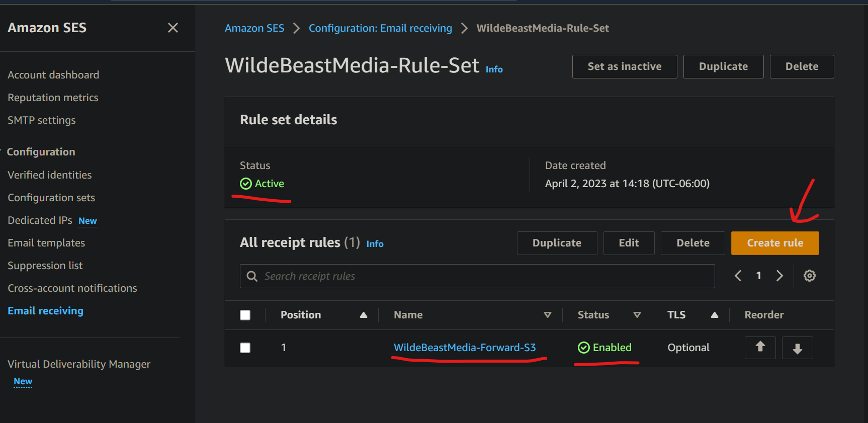The image size is (868, 423).
Task: Click the Set as inactive button
Action: (624, 66)
